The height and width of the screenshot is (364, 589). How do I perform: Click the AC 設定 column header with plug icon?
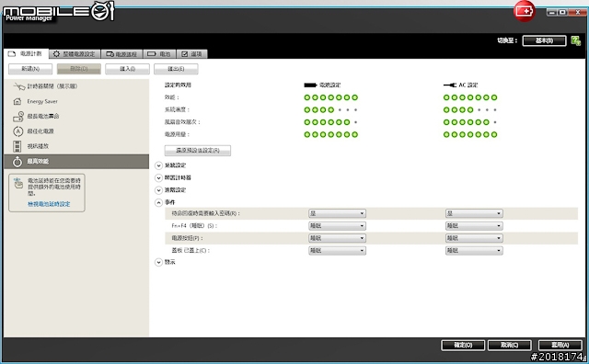460,85
